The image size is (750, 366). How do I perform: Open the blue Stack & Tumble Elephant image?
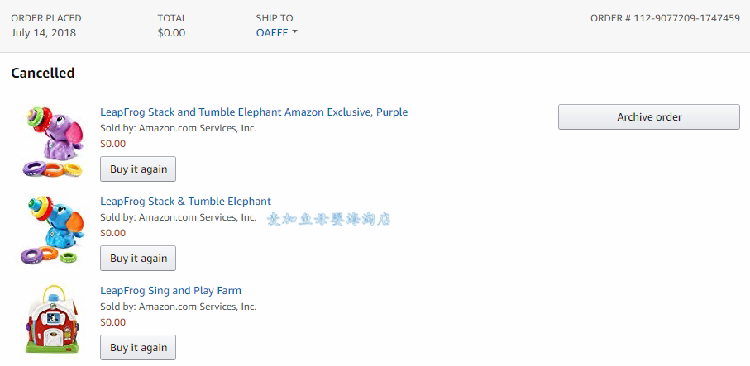(x=53, y=231)
